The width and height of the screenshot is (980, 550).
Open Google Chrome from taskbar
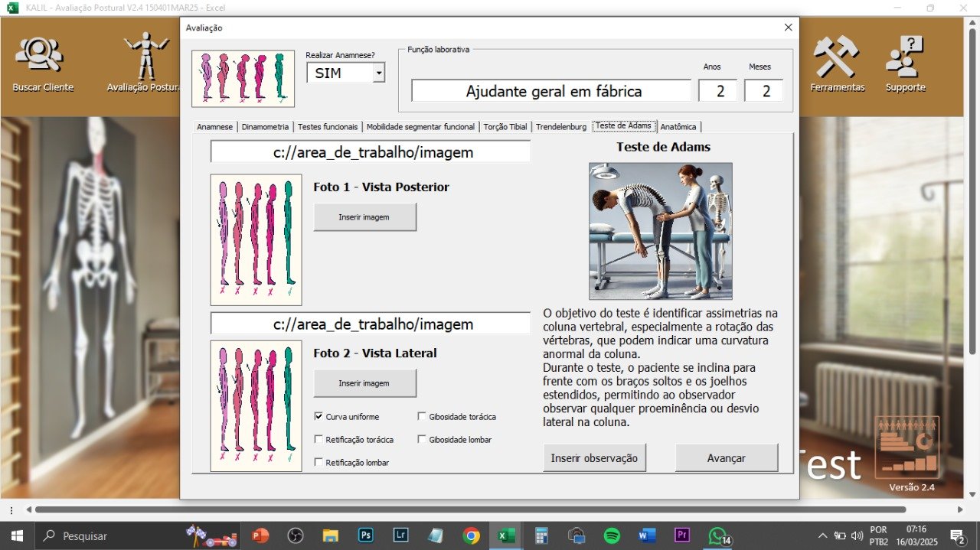(471, 535)
